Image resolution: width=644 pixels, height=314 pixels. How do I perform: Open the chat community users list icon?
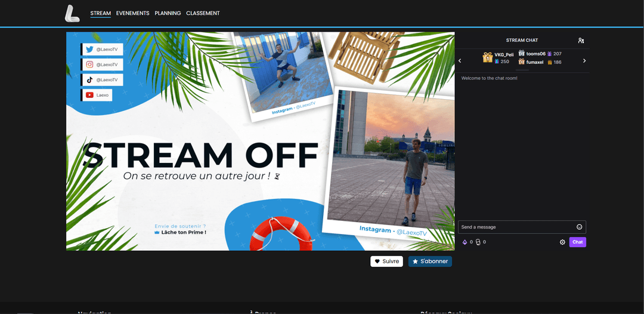581,41
